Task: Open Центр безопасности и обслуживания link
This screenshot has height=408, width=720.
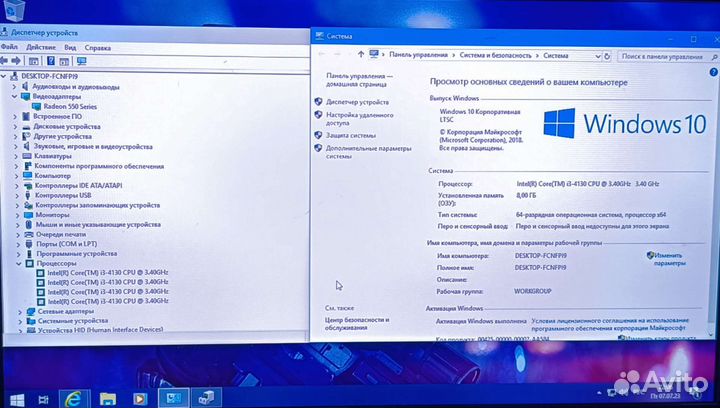Action: 357,324
